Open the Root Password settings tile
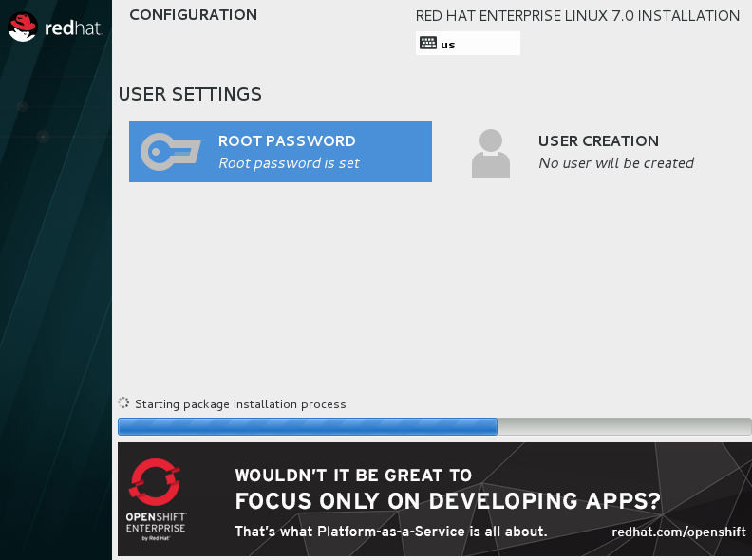 [280, 152]
